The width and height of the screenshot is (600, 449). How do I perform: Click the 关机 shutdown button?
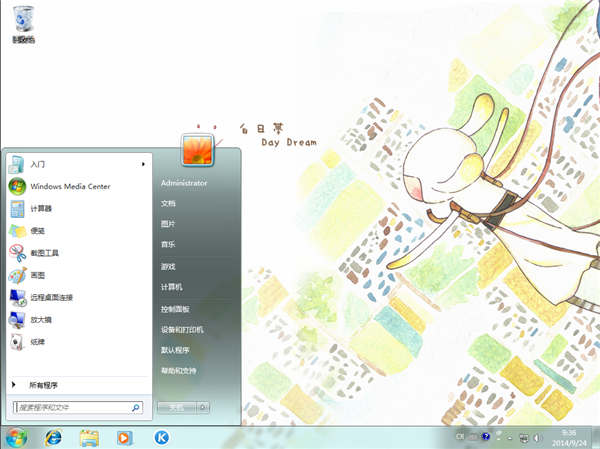(x=176, y=408)
